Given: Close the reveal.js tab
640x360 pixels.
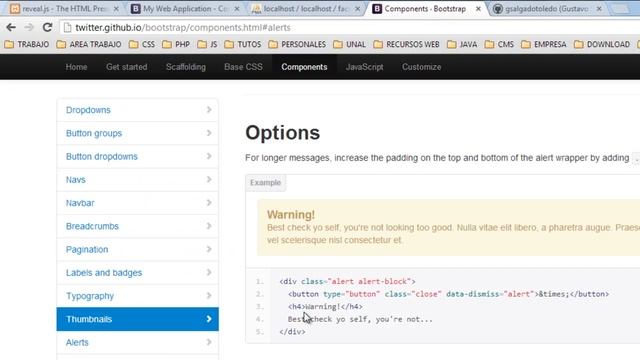Looking at the screenshot, I should tap(116, 9).
